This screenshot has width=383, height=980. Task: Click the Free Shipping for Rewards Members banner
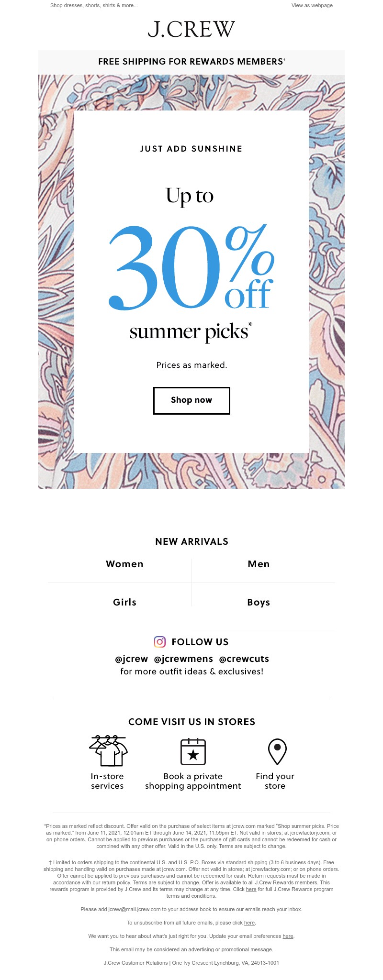click(191, 62)
